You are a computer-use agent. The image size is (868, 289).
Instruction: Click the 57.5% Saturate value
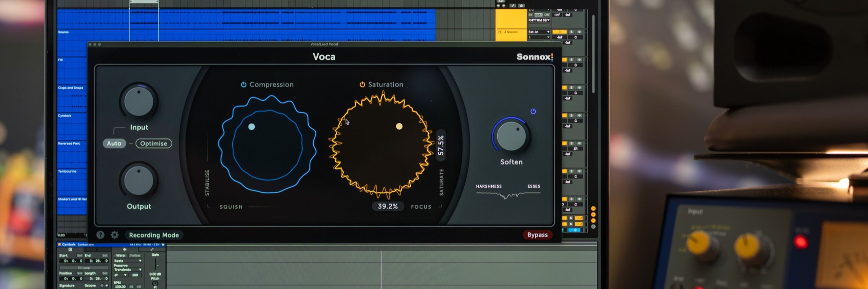click(441, 145)
